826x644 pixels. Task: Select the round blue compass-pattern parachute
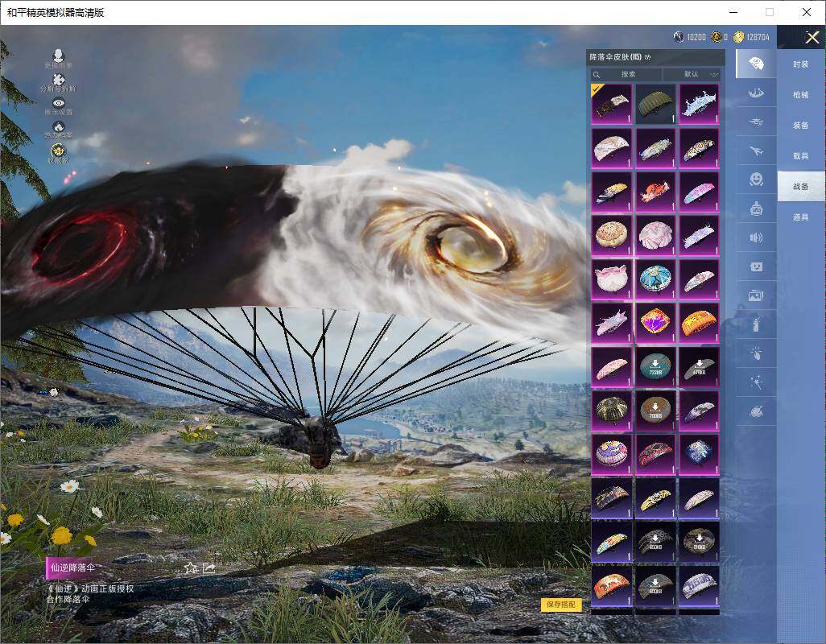click(x=655, y=279)
